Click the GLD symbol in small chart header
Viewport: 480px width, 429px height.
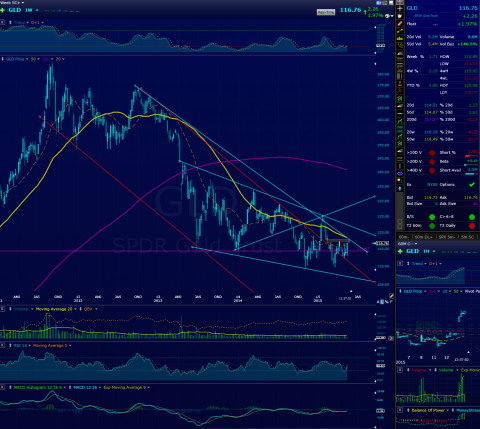412,251
